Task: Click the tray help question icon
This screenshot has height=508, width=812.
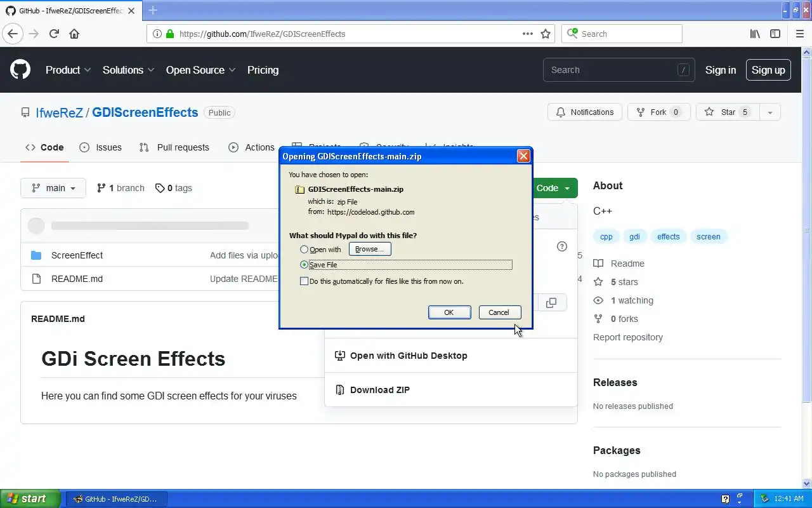Action: coord(726,498)
